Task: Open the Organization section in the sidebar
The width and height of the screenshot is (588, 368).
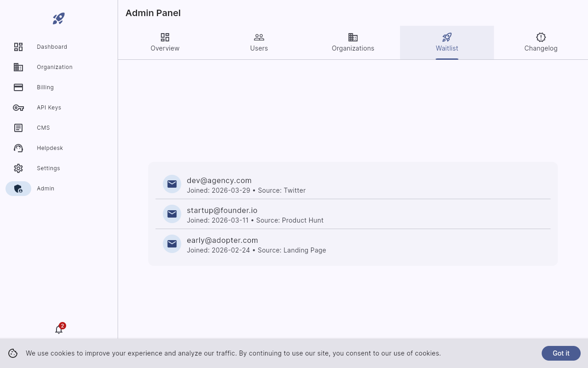Action: click(x=18, y=67)
